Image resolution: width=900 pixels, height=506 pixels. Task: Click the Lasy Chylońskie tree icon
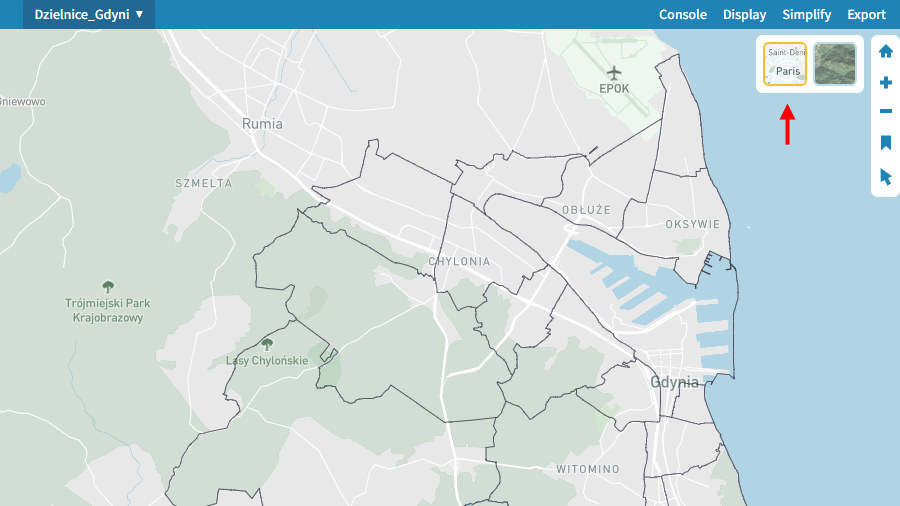click(x=266, y=343)
